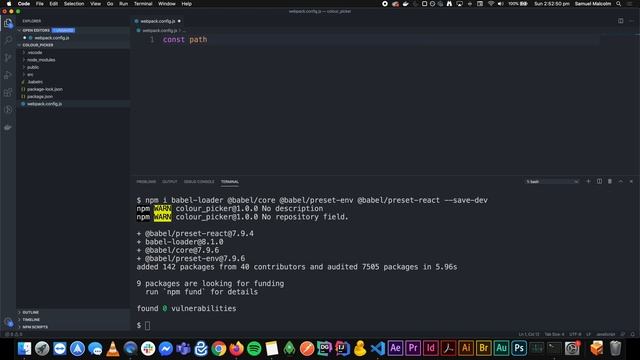Click the Tab Size status bar entry

pos(554,334)
